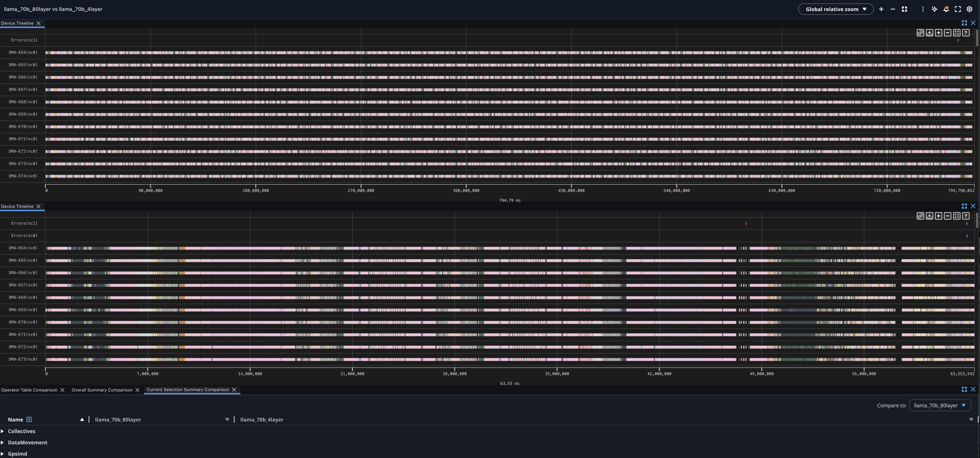Expand the Collectives row
The width and height of the screenshot is (980, 458).
(x=3, y=431)
